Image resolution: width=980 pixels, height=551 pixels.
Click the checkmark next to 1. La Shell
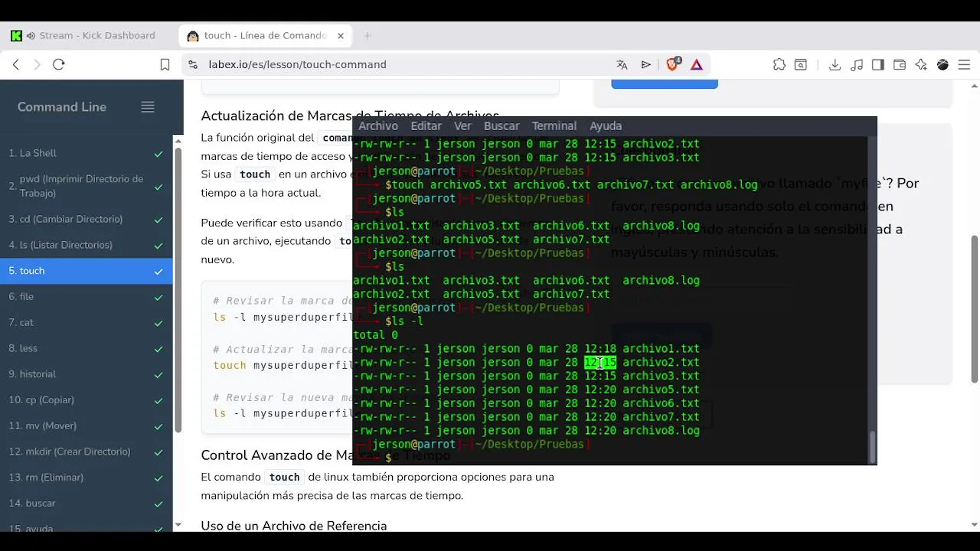click(158, 154)
